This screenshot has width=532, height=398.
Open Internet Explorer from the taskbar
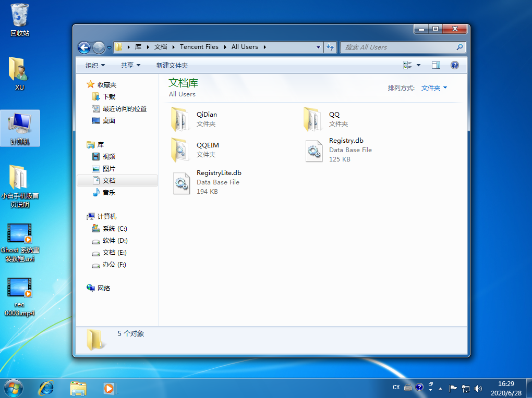tap(46, 388)
